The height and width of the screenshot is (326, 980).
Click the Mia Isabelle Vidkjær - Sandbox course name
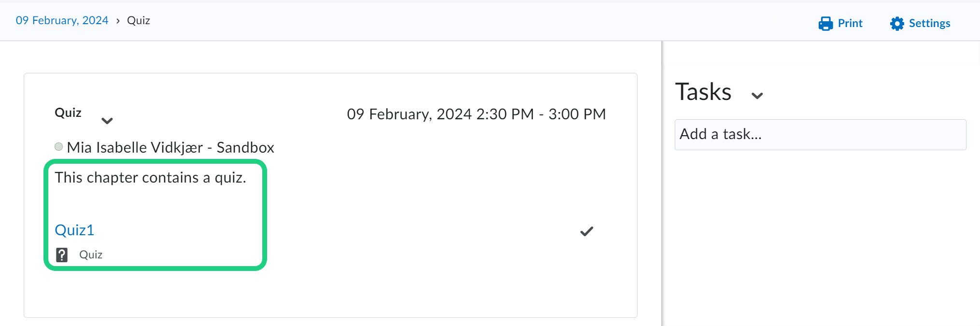pos(170,147)
